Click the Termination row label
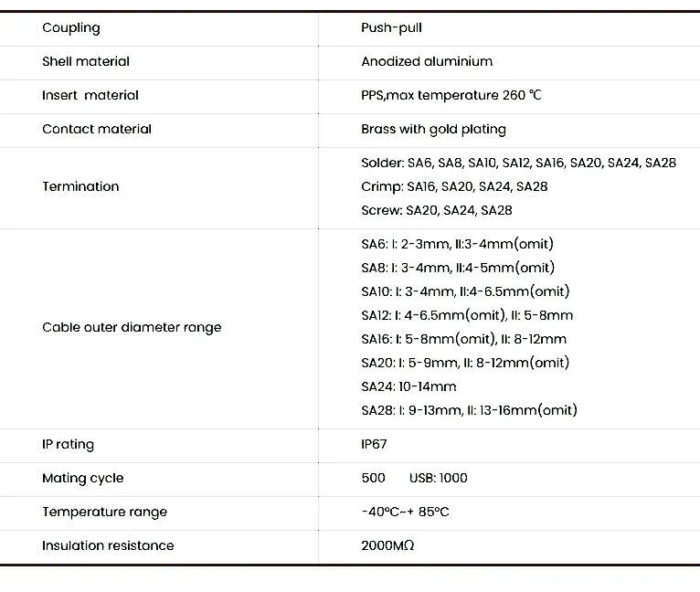700x592 pixels. click(x=80, y=186)
